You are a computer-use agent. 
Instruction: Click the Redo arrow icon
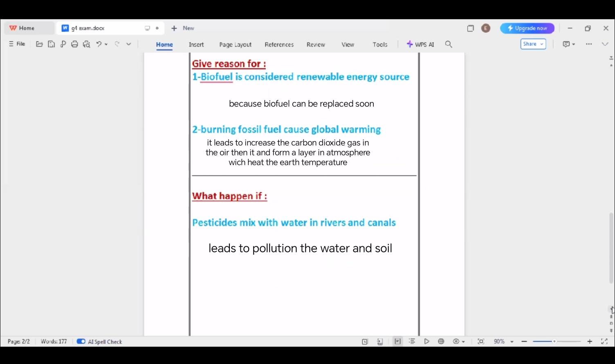[x=117, y=44]
